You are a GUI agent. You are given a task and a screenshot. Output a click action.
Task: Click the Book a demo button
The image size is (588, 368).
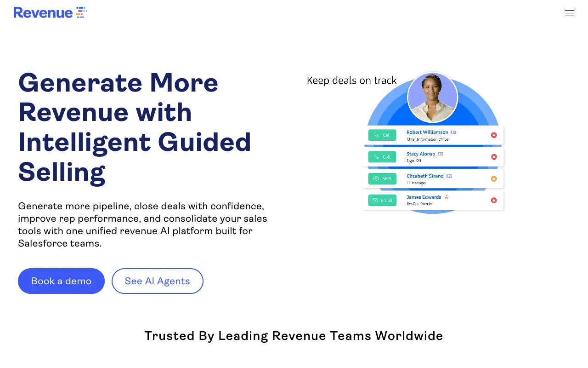click(x=61, y=281)
